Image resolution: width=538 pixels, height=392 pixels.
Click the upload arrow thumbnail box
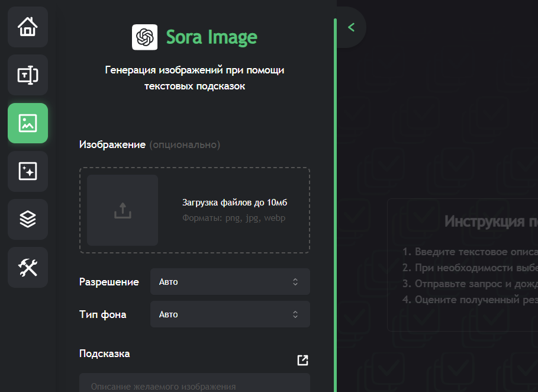coord(123,210)
